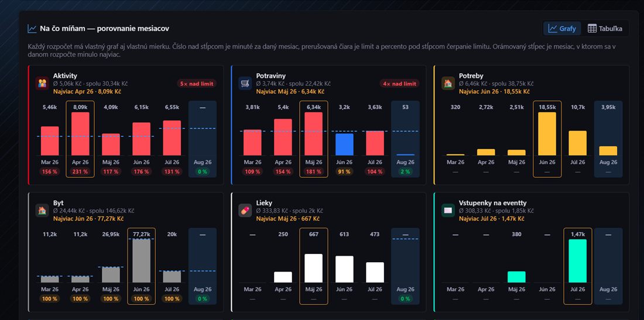Click 'Najviac Jún 26 · 18,55k Kč' text
This screenshot has width=644, height=320.
(x=495, y=91)
